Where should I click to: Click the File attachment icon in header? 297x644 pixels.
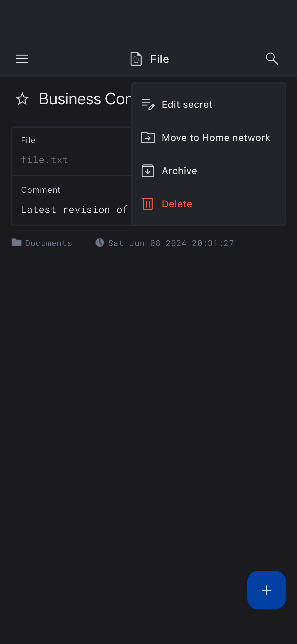136,59
